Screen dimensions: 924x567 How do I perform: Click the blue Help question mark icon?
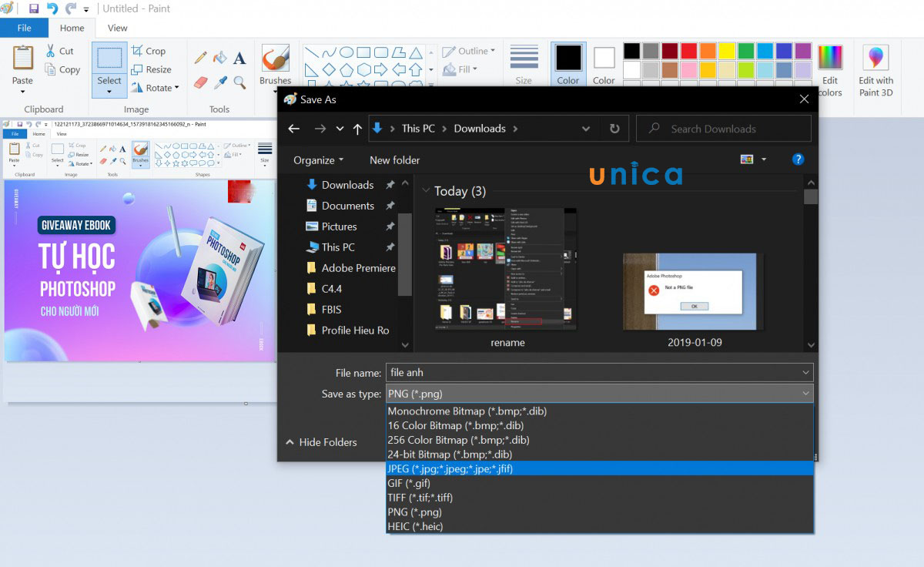point(798,159)
